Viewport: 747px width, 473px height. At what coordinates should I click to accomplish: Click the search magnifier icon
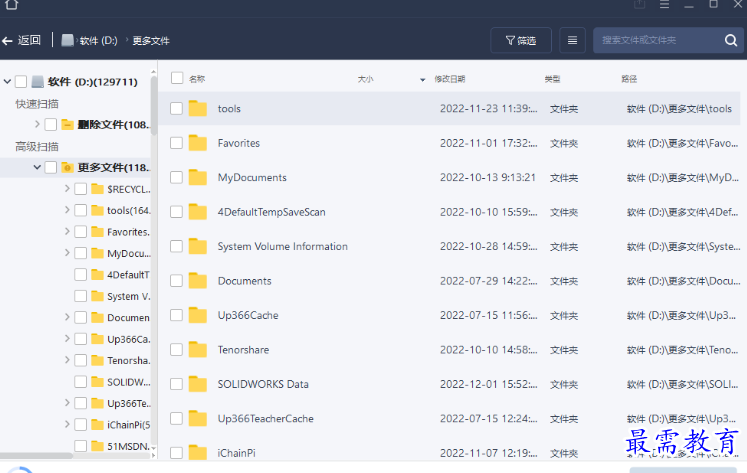click(731, 40)
